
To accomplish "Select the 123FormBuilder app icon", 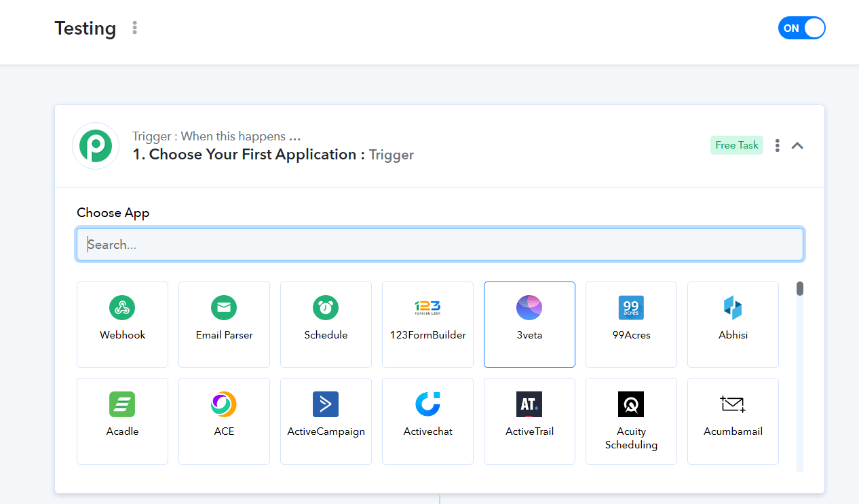I will point(427,308).
